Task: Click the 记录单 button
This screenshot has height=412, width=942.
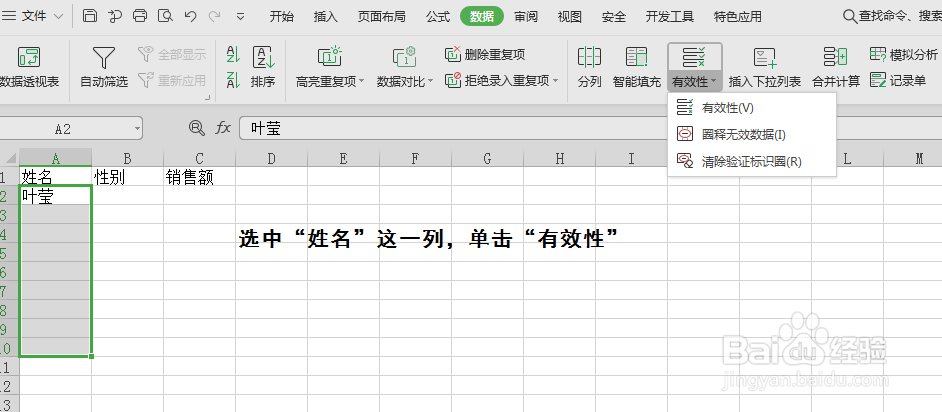Action: pyautogui.click(x=898, y=80)
